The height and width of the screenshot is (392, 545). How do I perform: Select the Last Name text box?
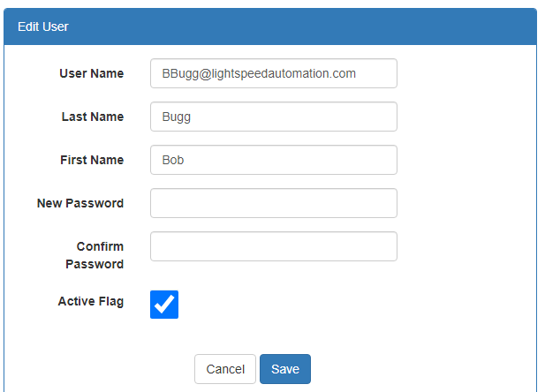274,117
